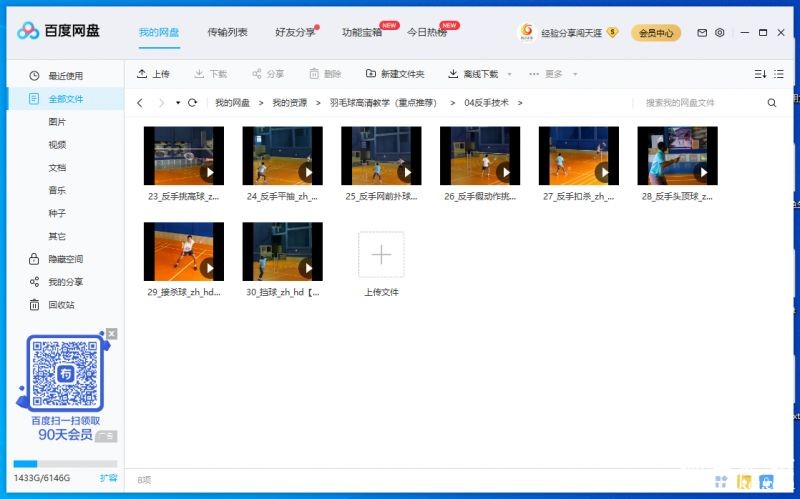Select the 我的网盘 top tab
Viewport: 800px width, 499px height.
pos(159,33)
